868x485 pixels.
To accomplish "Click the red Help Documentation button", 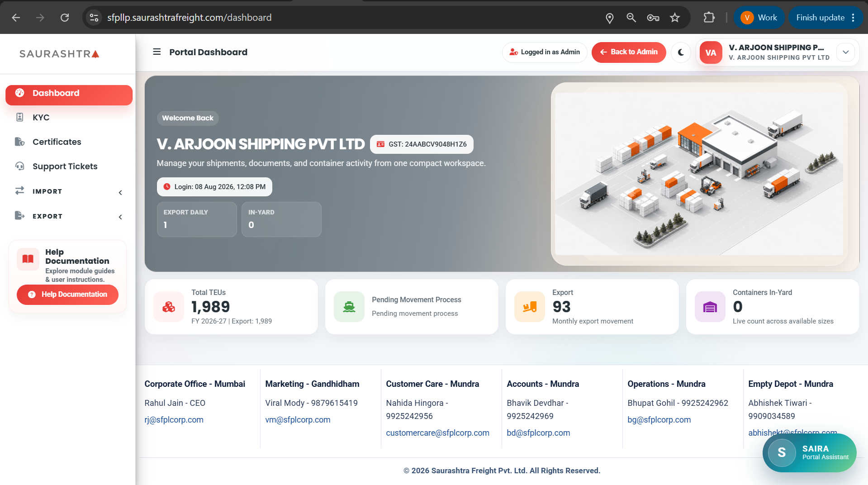I will click(x=67, y=295).
